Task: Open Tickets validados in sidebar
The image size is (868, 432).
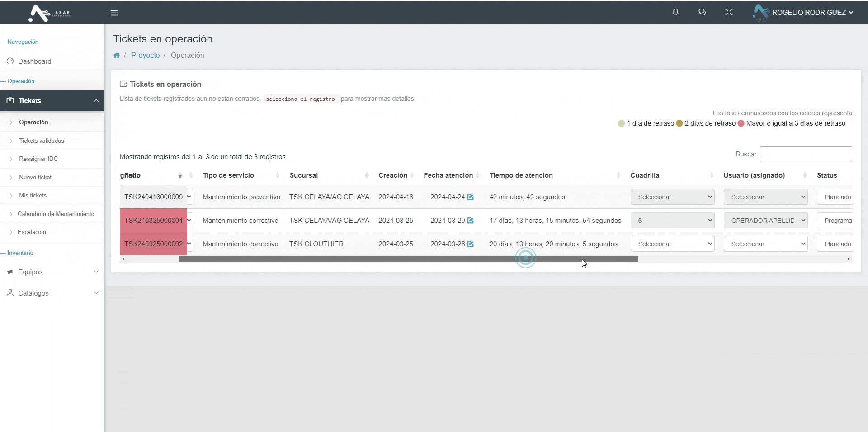Action: pyautogui.click(x=42, y=141)
